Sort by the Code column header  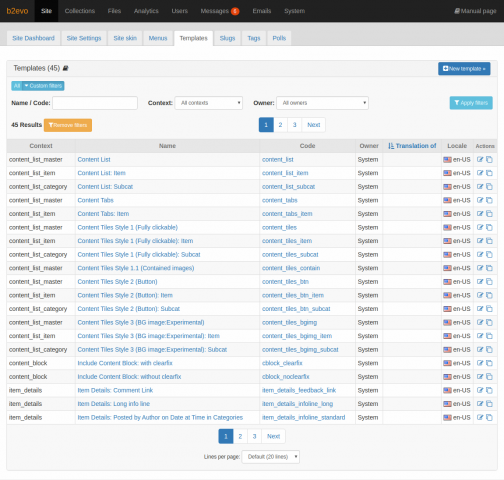307,146
